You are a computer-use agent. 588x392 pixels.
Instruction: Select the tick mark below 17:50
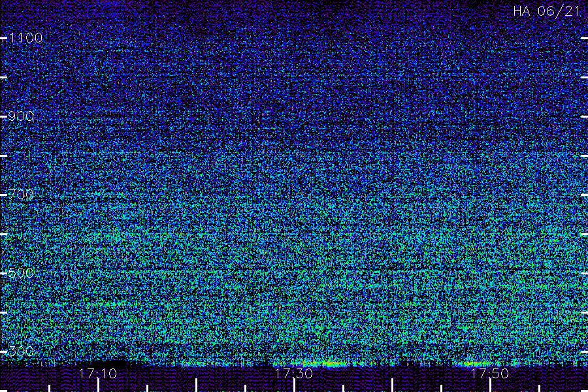[490, 385]
